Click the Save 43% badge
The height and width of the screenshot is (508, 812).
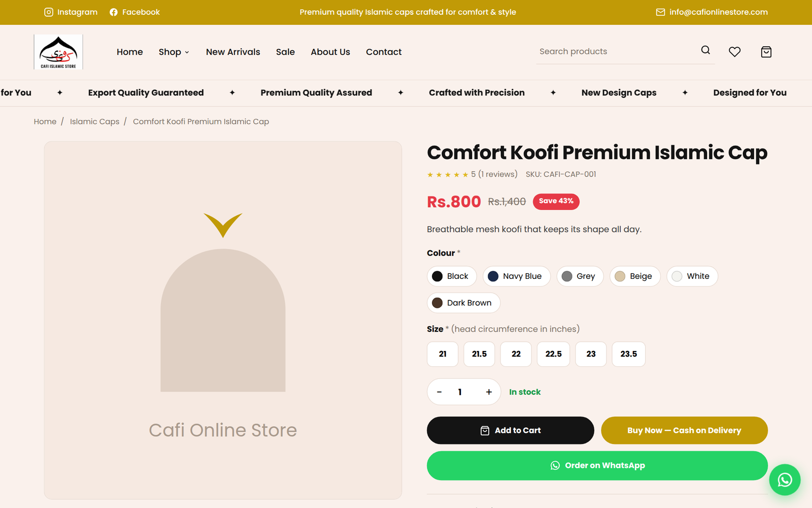click(x=556, y=202)
